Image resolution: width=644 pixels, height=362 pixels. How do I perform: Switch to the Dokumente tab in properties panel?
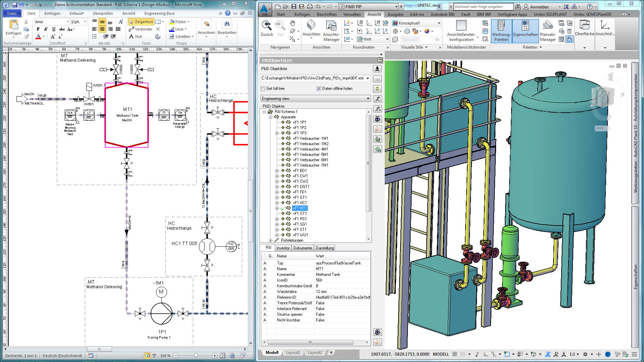pyautogui.click(x=303, y=247)
